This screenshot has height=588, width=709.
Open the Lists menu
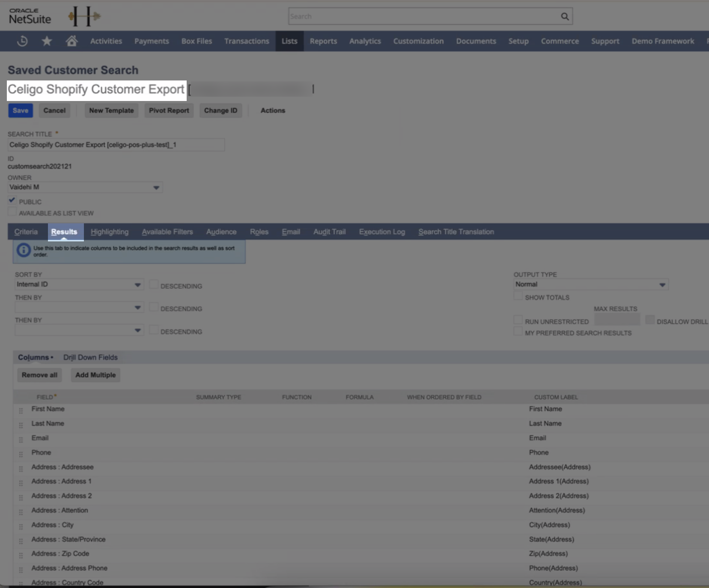[289, 41]
